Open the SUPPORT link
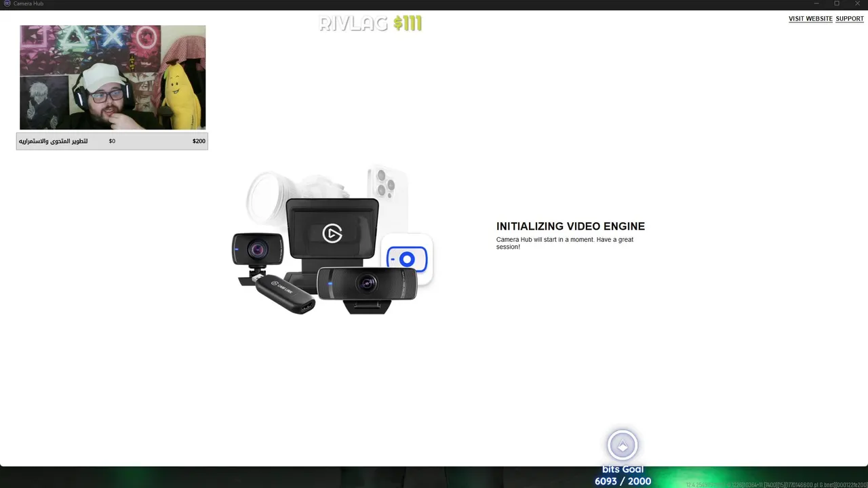Image resolution: width=868 pixels, height=488 pixels. (x=850, y=19)
